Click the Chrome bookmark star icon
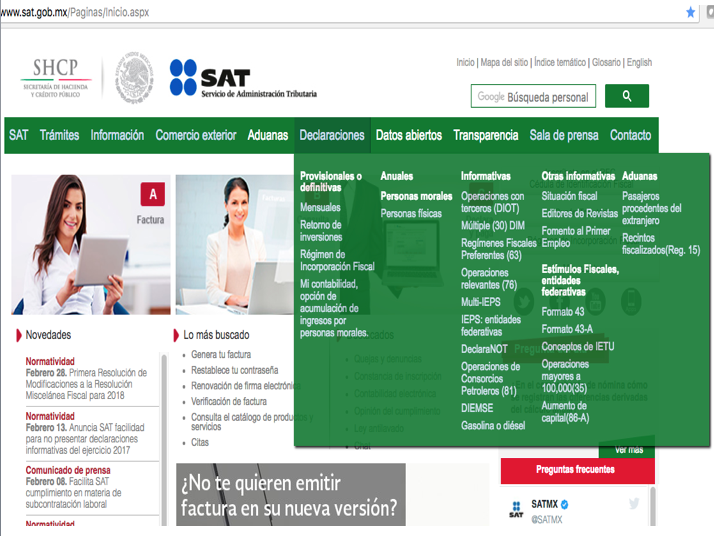 point(690,12)
